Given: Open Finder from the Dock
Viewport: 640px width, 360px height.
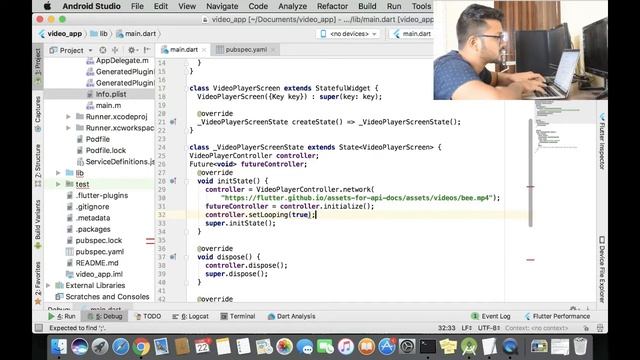Looking at the screenshot, I should coord(59,347).
